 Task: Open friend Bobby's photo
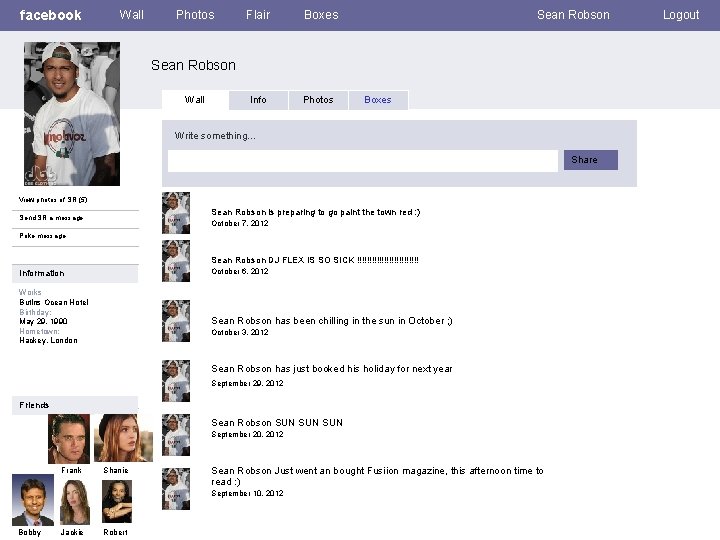(x=33, y=500)
